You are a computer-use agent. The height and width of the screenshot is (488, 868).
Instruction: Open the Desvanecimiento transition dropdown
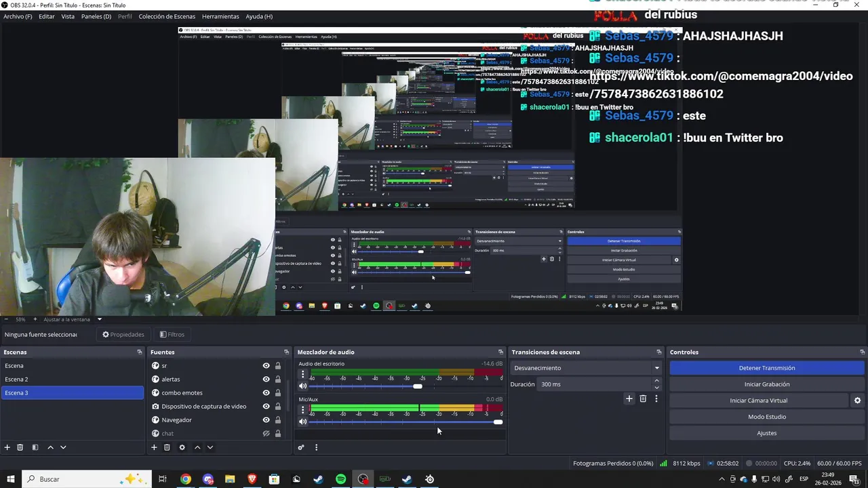point(587,368)
